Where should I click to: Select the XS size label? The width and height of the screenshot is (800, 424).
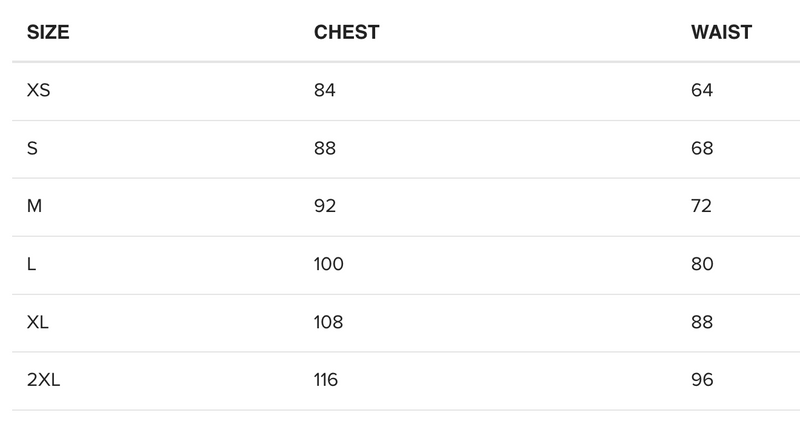coord(39,91)
